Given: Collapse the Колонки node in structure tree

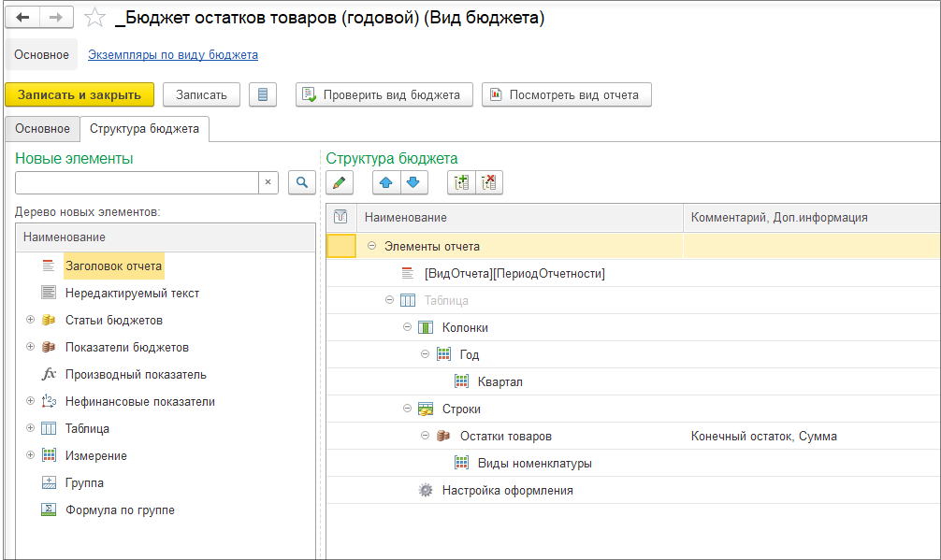Looking at the screenshot, I should [x=407, y=327].
